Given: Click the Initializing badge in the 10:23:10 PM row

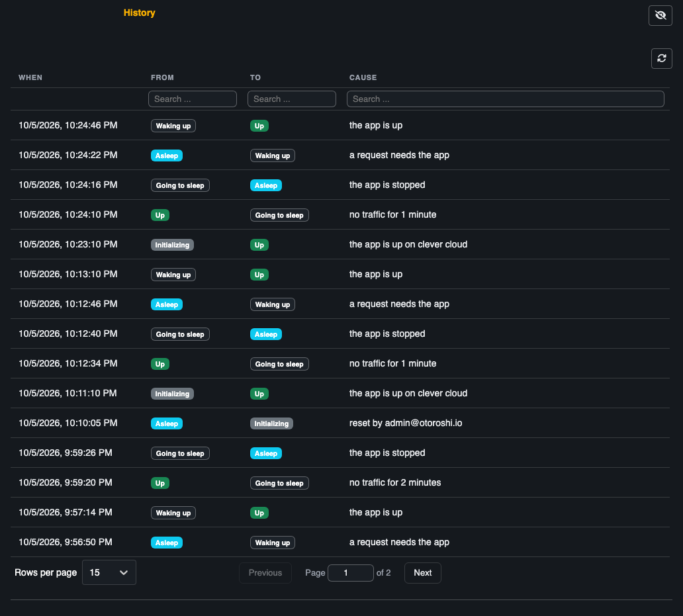Looking at the screenshot, I should point(172,245).
